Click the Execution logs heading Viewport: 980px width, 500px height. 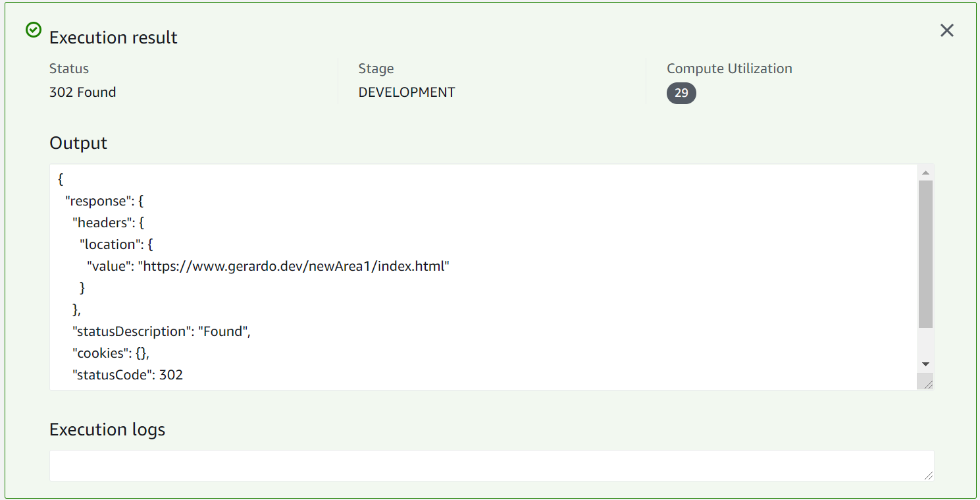click(107, 430)
